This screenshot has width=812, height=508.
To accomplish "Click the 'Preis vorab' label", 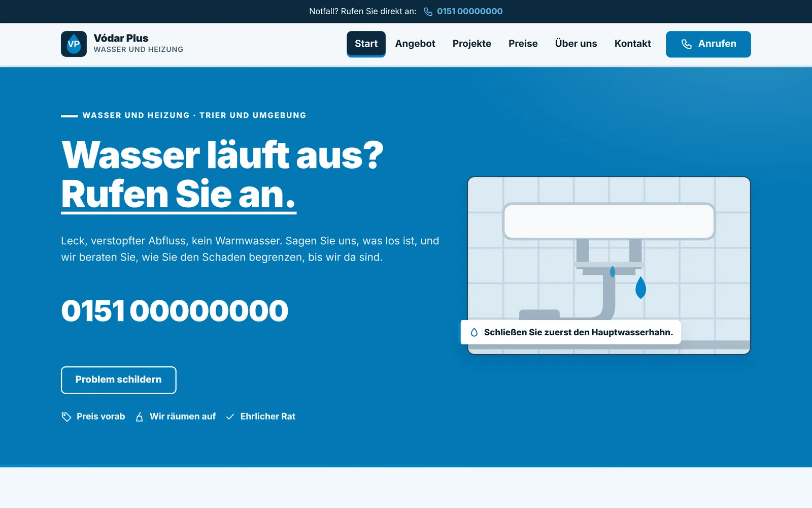I will (x=100, y=417).
